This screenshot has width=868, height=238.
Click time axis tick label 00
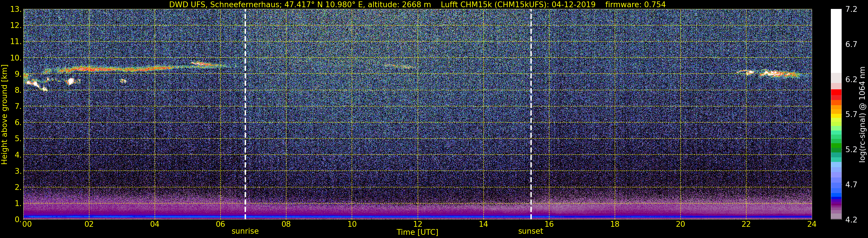click(x=27, y=224)
